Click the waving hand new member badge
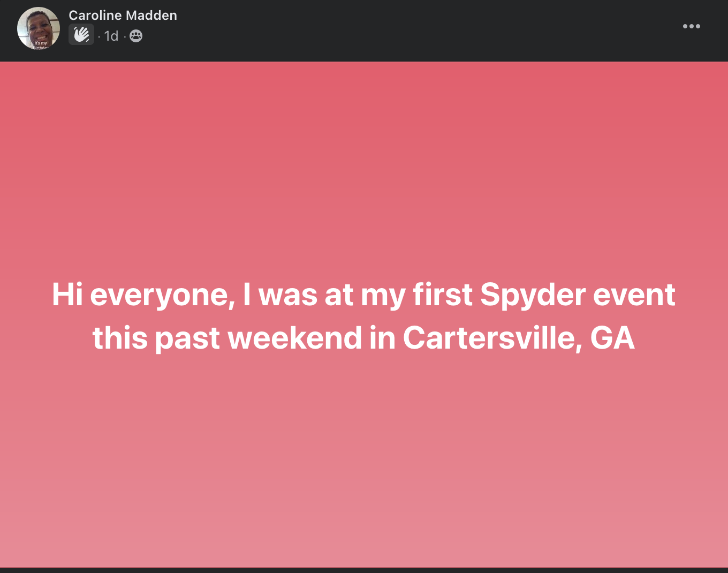Image resolution: width=728 pixels, height=573 pixels. click(x=81, y=35)
